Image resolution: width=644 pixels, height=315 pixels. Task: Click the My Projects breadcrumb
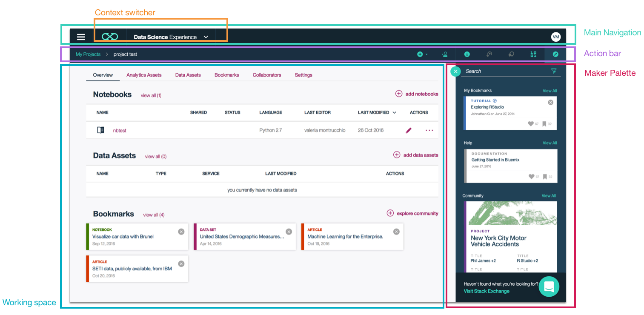pyautogui.click(x=88, y=54)
